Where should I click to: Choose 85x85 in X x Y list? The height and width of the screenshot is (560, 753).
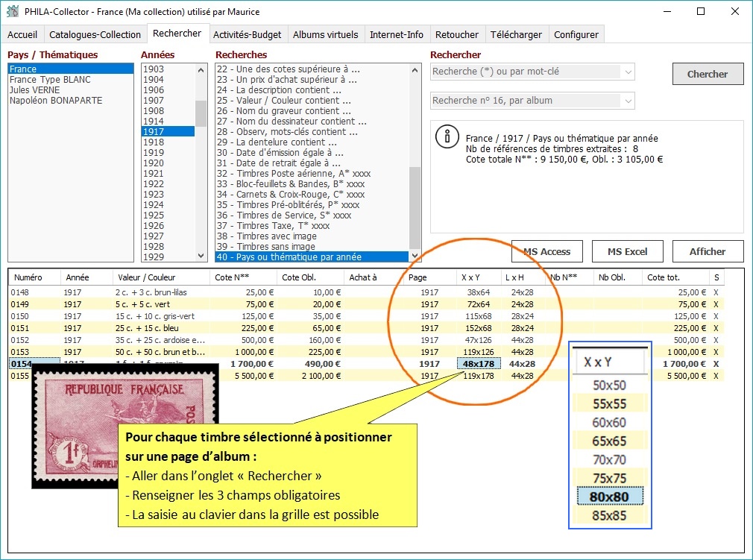[x=609, y=515]
